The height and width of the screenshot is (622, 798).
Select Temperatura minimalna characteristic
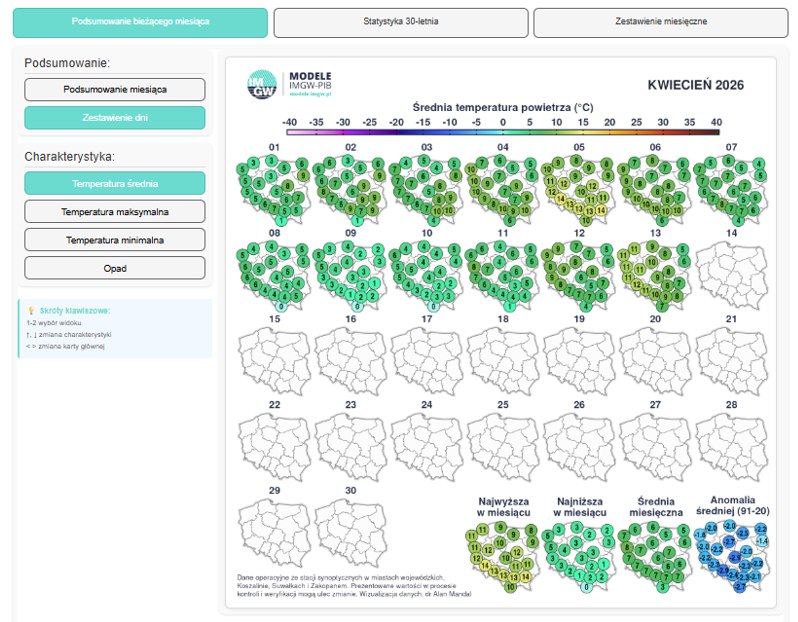(115, 240)
